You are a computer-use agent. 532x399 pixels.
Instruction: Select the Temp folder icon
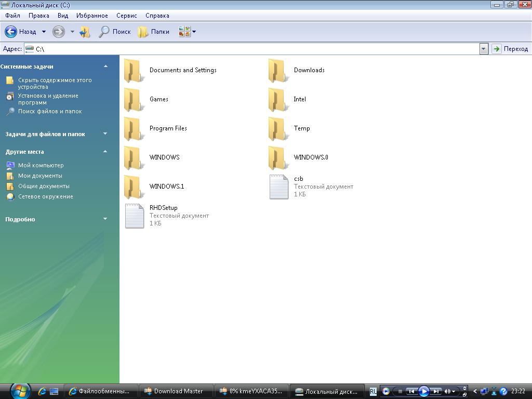click(278, 129)
